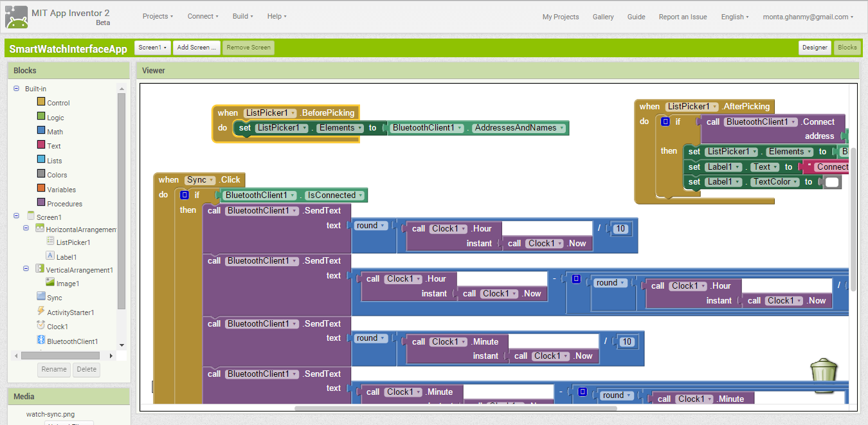The height and width of the screenshot is (425, 868).
Task: Click the right scroll arrow in Blocks panel
Action: coord(111,356)
